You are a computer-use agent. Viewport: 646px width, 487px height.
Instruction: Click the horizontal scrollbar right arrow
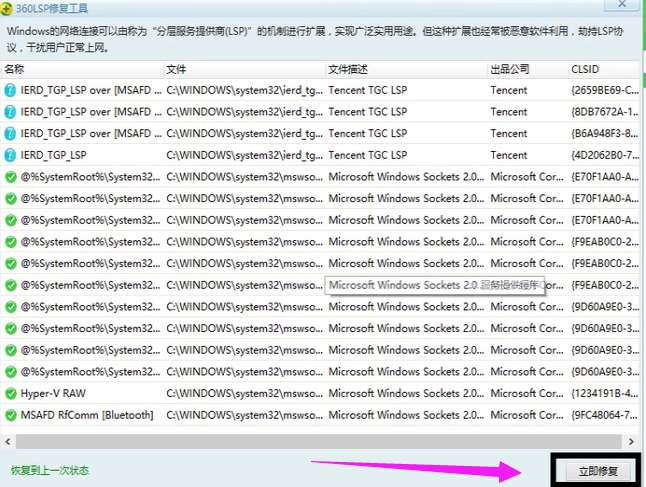[x=631, y=442]
